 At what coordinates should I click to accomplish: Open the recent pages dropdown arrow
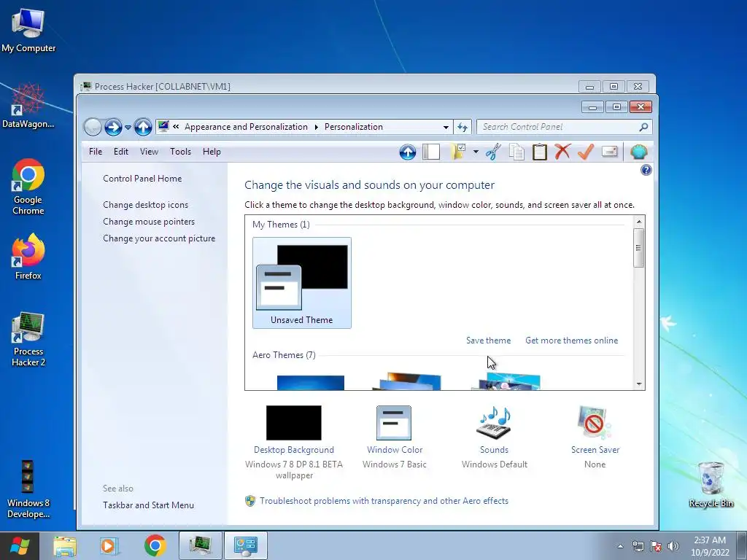coord(128,128)
